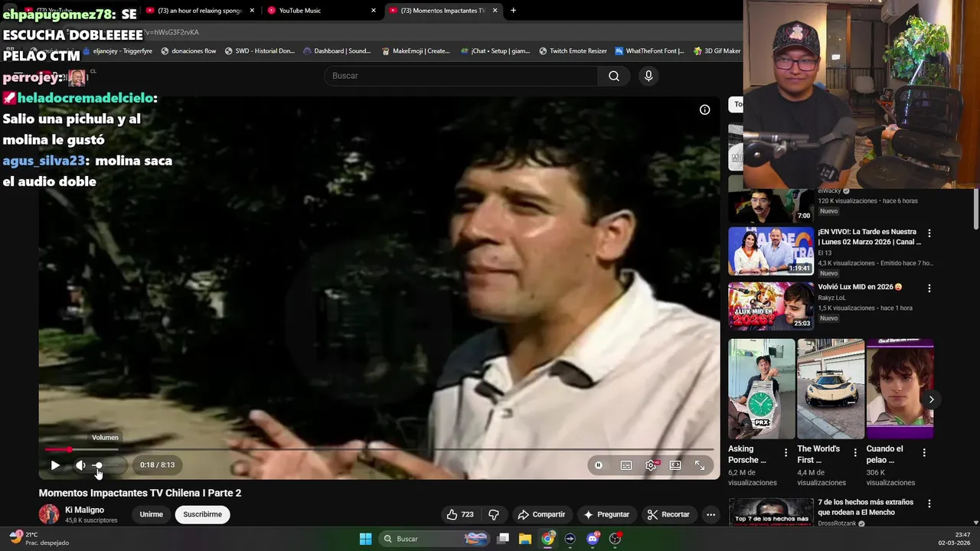
Task: Open options for The World's First short
Action: coord(855,453)
